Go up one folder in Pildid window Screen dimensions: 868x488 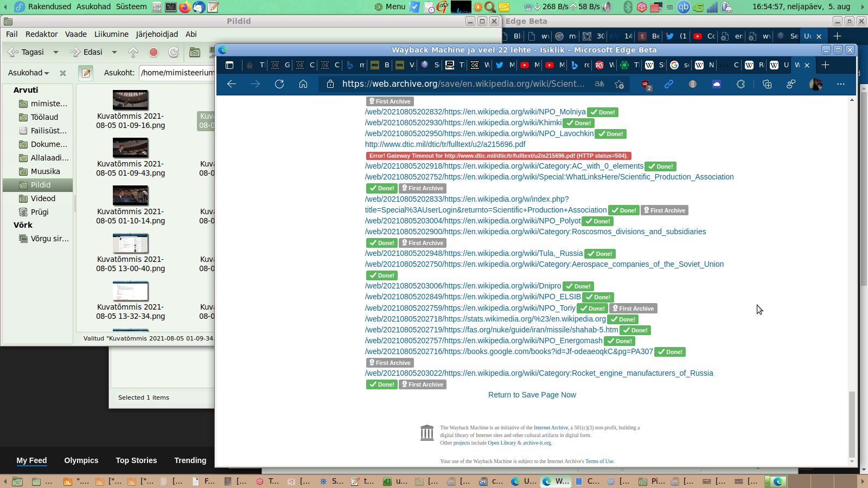pos(133,52)
